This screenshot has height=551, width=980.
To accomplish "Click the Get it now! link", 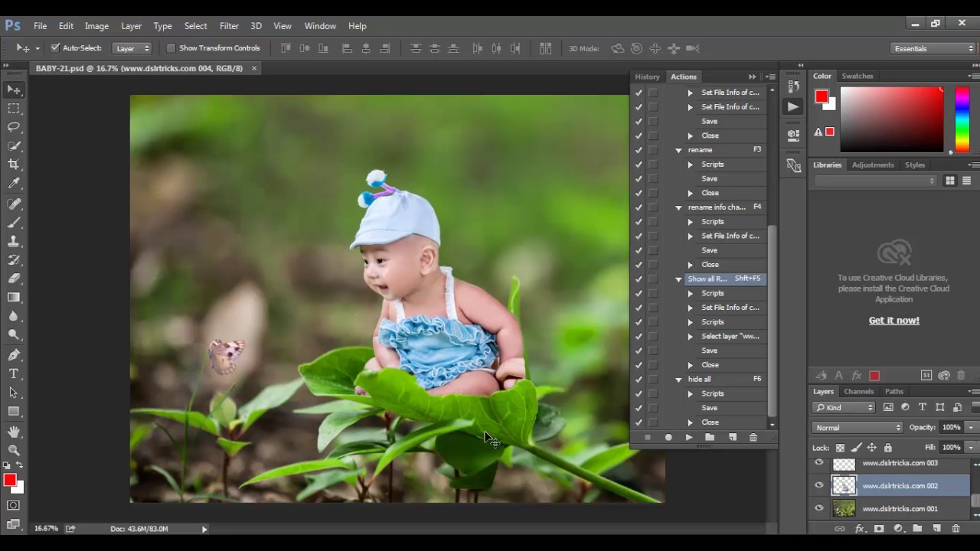I will point(893,321).
